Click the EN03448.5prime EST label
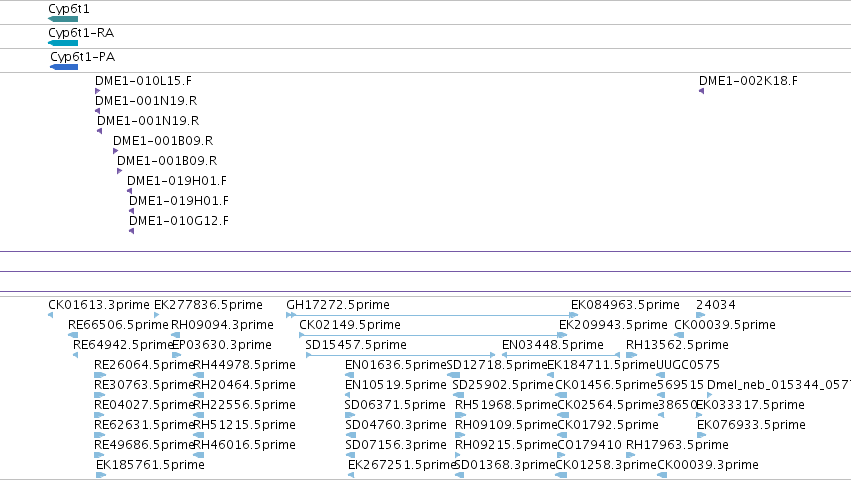 point(552,345)
